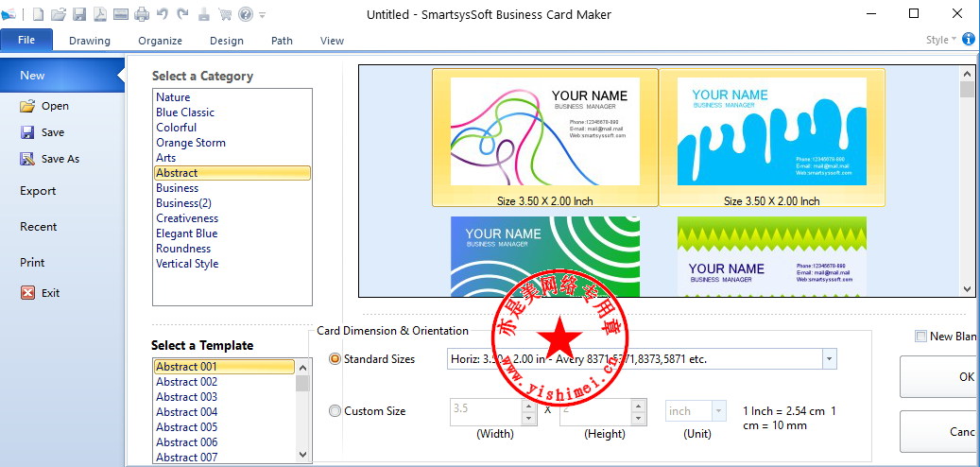This screenshot has height=467, width=980.
Task: Click the Save As icon in File sidebar
Action: pyautogui.click(x=26, y=159)
